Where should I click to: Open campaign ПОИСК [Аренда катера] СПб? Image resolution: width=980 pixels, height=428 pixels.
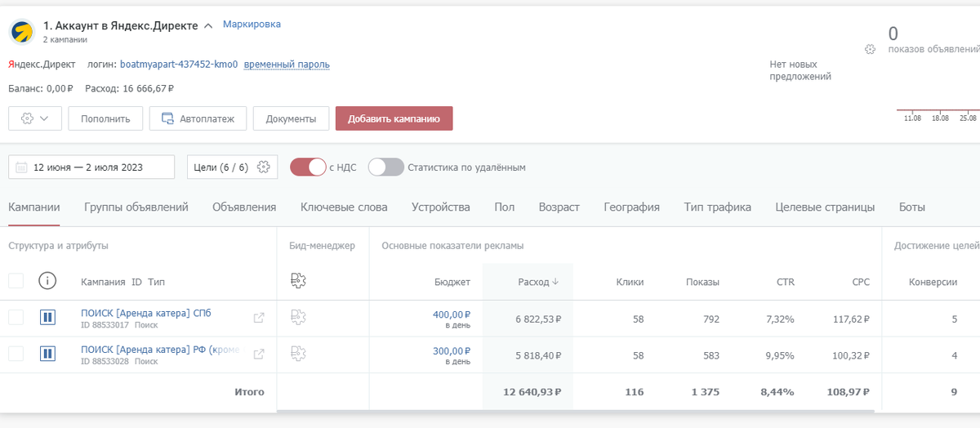point(146,313)
